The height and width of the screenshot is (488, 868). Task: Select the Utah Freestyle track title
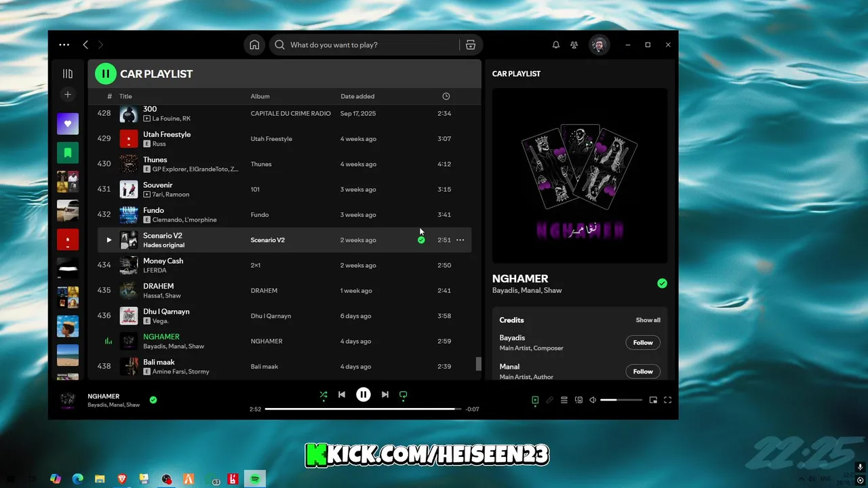(167, 134)
